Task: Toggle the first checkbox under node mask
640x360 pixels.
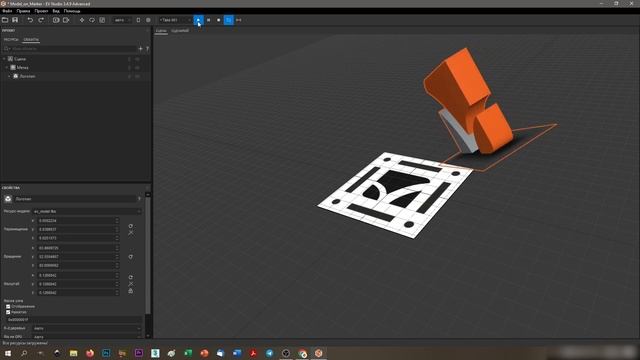Action: coord(8,306)
